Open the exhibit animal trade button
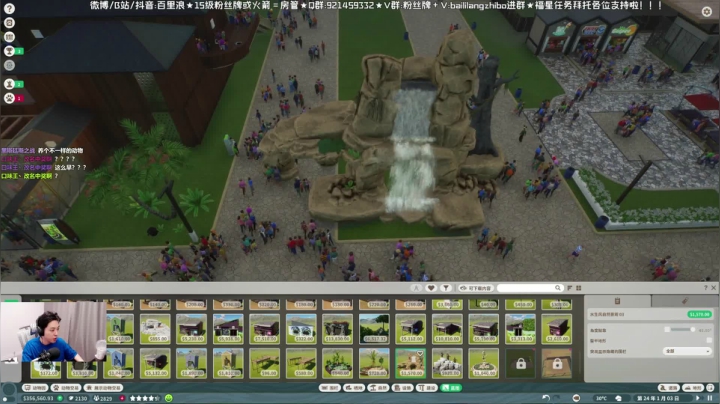 click(x=103, y=388)
